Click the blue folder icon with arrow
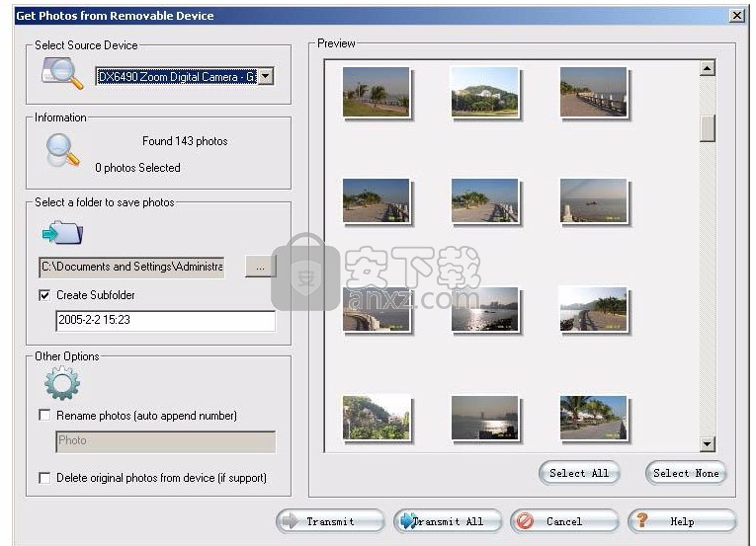This screenshot has height=546, width=756. click(x=62, y=232)
